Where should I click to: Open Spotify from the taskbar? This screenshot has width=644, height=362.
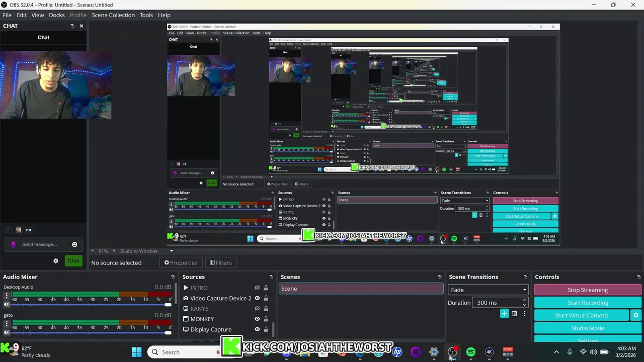(470, 352)
